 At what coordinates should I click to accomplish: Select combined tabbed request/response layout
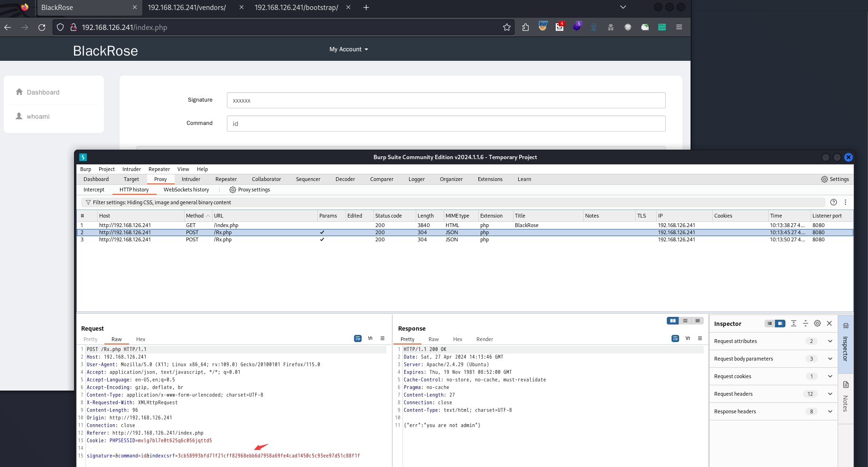[698, 321]
